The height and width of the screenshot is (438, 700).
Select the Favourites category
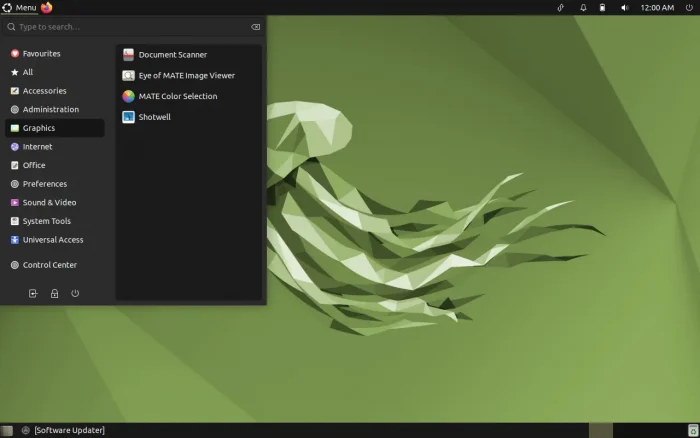click(41, 54)
